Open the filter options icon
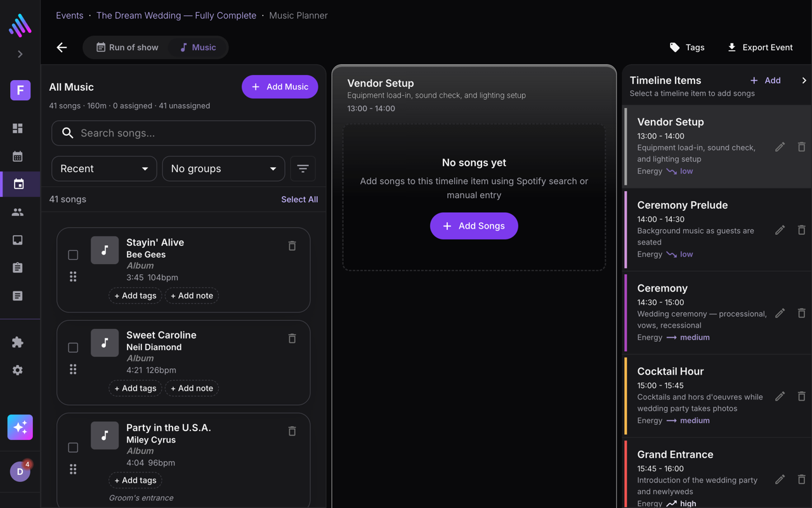 pyautogui.click(x=303, y=169)
